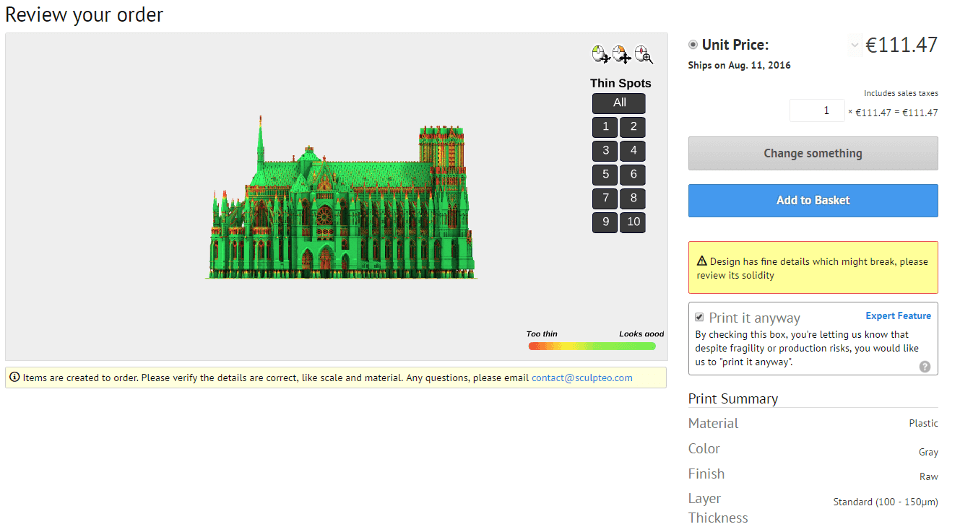Click the Plastic material value
The image size is (960, 532).
pyautogui.click(x=923, y=423)
